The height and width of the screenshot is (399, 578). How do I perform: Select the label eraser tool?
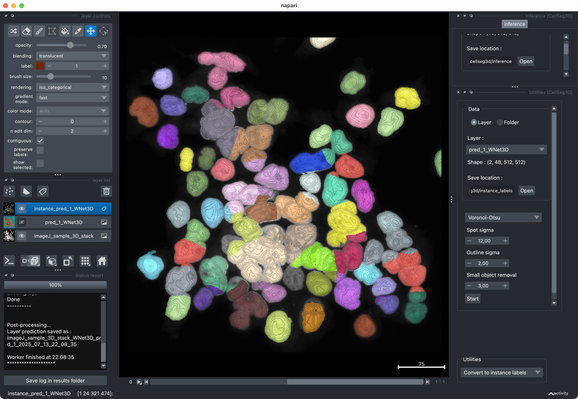tap(26, 31)
